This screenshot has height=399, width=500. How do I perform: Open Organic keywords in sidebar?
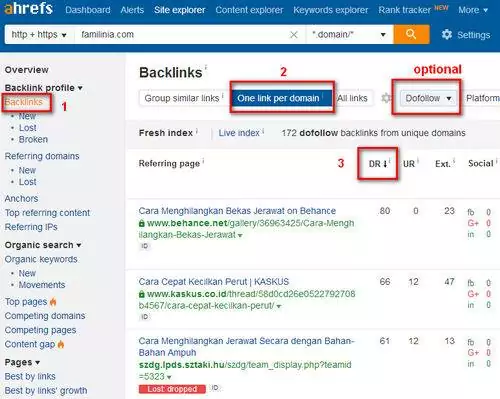(x=41, y=259)
